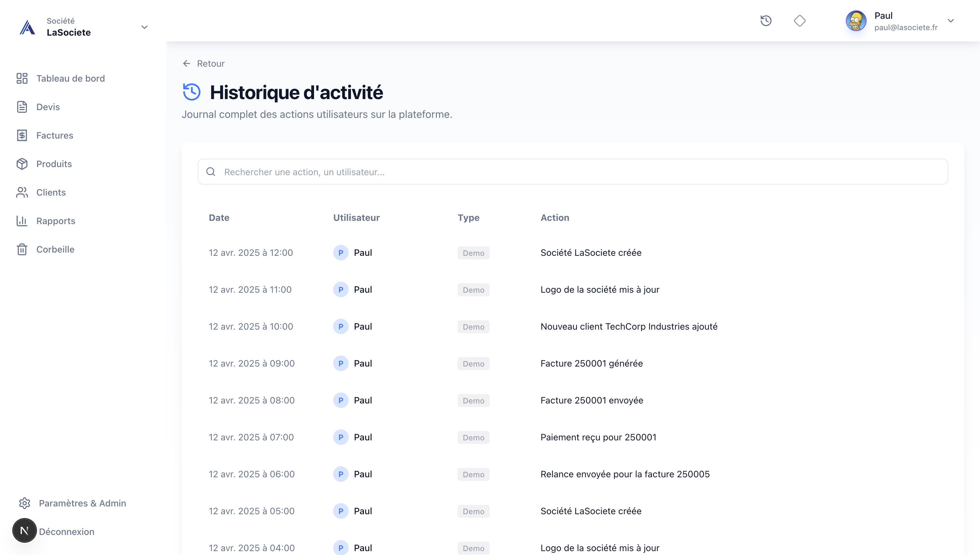Open Paul's avatar picture

pos(856,21)
